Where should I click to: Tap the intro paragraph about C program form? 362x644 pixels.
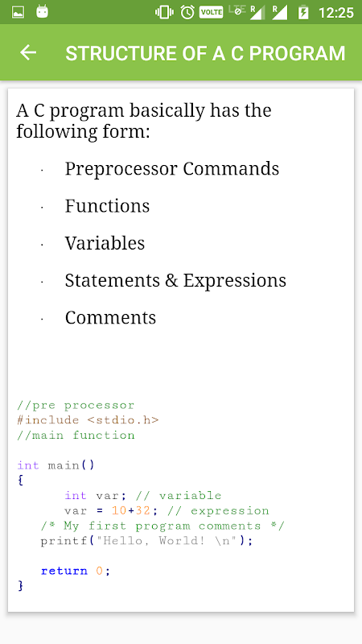tap(144, 122)
